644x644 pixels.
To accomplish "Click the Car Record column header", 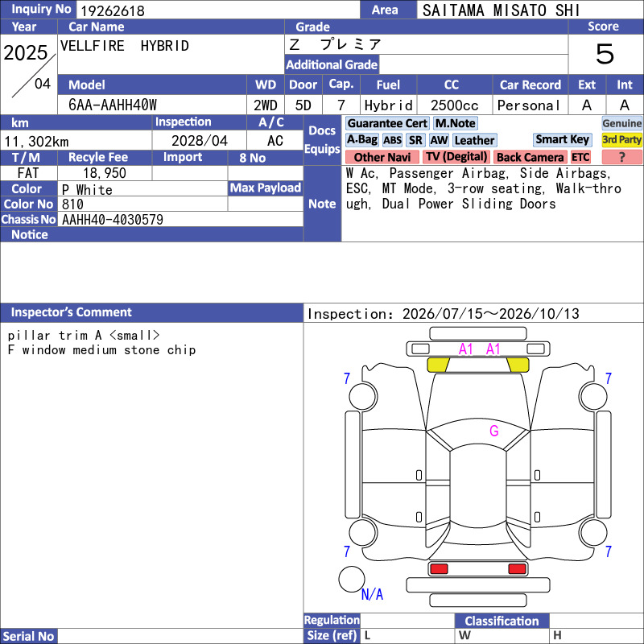I will tap(530, 85).
